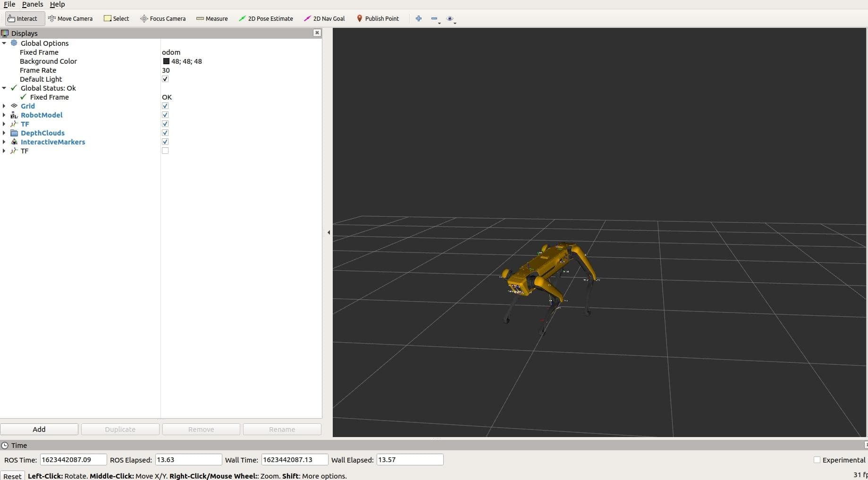Select the Background Color property row

(161, 61)
